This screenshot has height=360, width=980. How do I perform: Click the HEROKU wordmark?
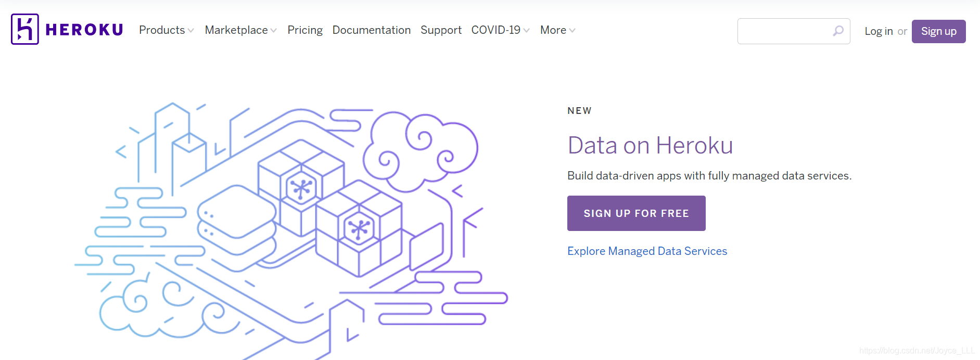tap(84, 30)
